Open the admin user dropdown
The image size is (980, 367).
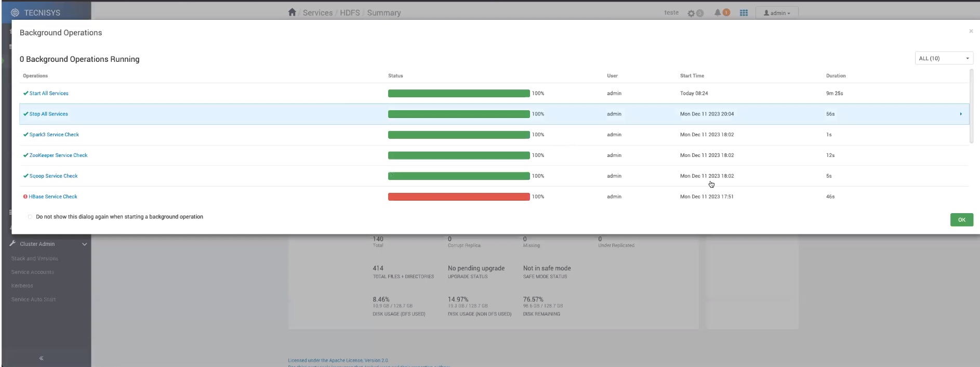[x=777, y=13]
